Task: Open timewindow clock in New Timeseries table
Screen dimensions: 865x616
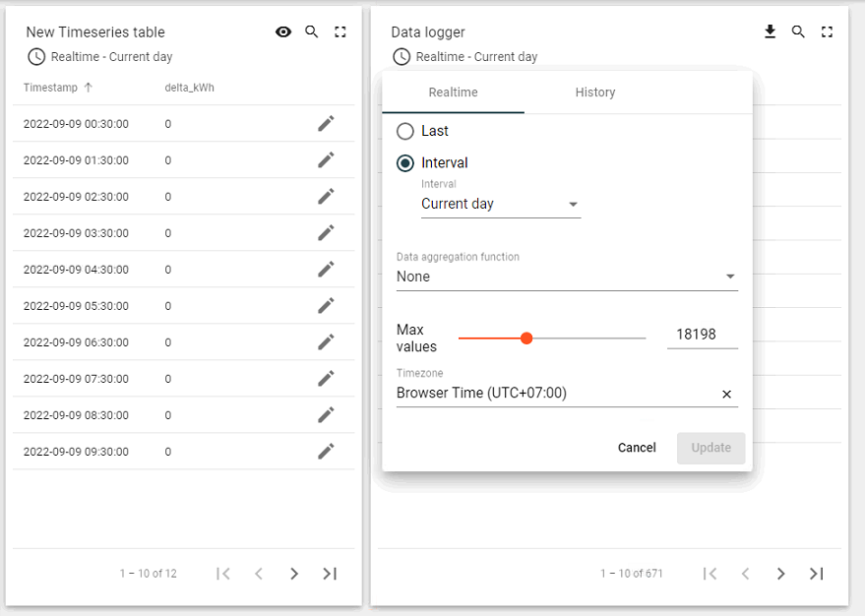Action: (36, 57)
